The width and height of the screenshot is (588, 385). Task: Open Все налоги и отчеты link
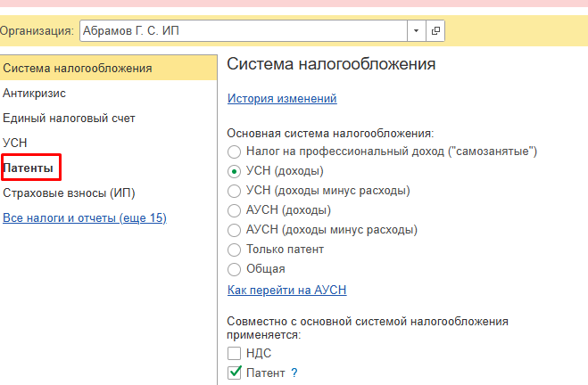click(85, 218)
